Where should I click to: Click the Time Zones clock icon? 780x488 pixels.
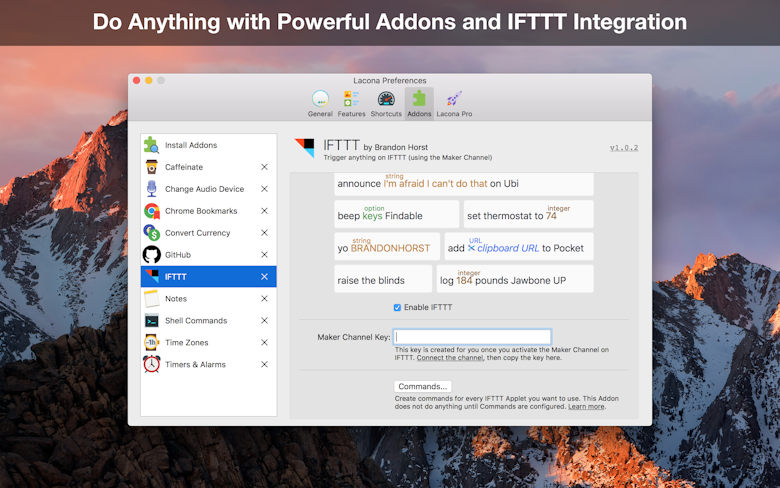pos(151,342)
